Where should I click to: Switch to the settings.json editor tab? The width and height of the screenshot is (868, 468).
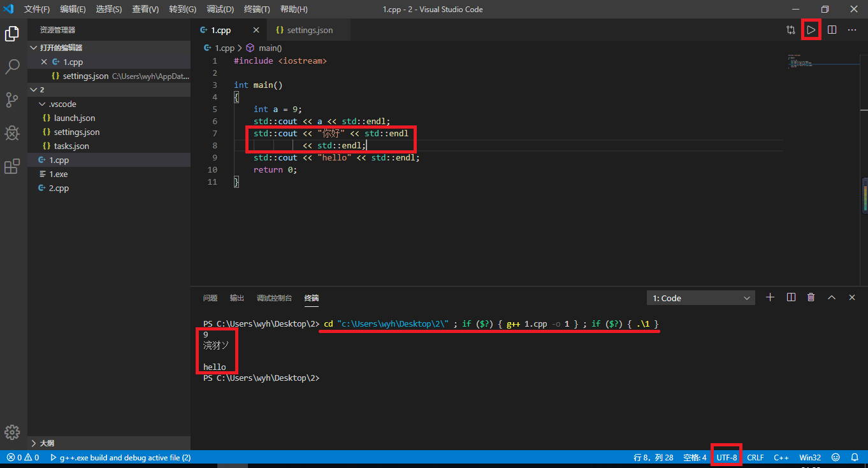click(x=308, y=29)
